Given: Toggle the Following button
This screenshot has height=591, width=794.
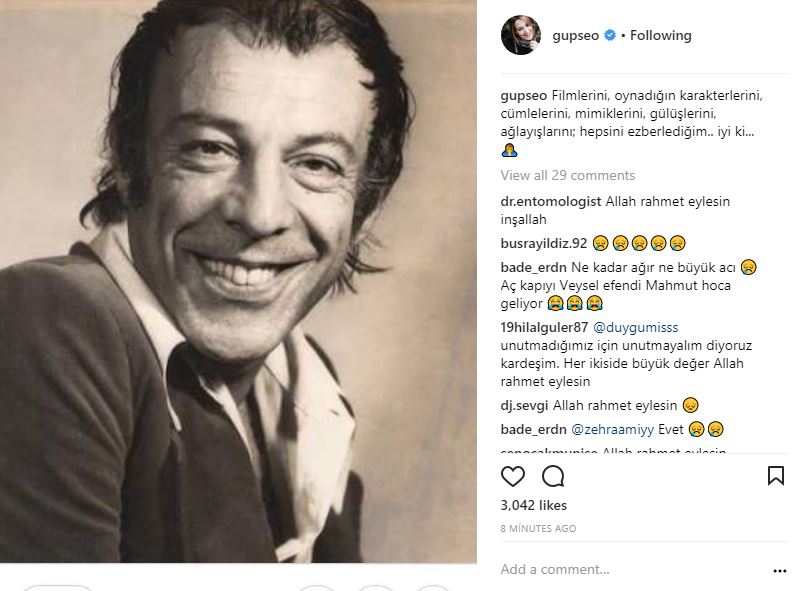Looking at the screenshot, I should pos(660,35).
